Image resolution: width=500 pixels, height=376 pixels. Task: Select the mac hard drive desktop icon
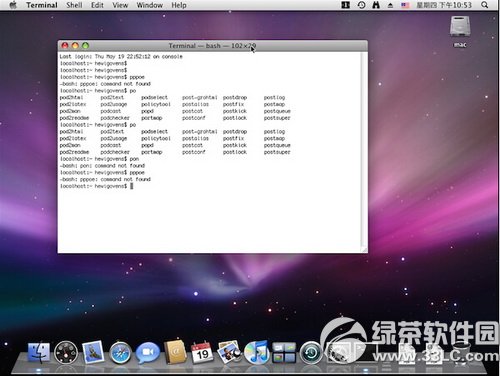click(460, 31)
